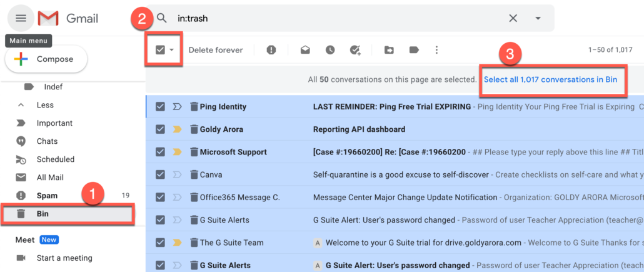
Task: Uncheck the Ping Identity email checkbox
Action: [x=160, y=107]
